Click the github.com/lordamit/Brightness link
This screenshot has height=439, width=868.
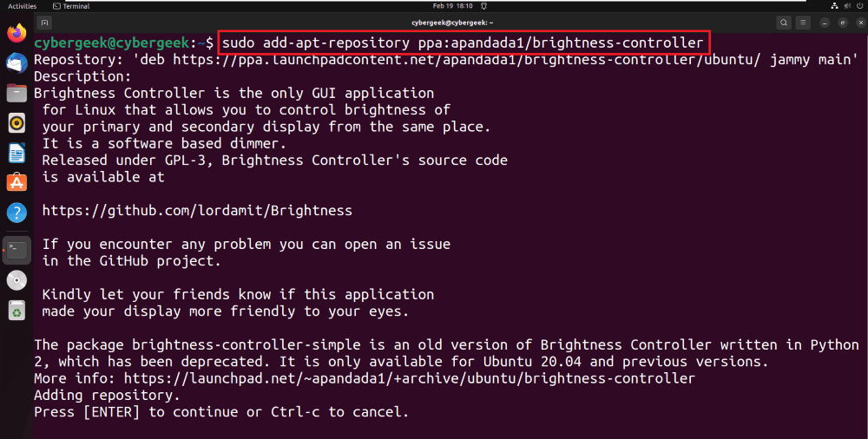[x=197, y=211]
